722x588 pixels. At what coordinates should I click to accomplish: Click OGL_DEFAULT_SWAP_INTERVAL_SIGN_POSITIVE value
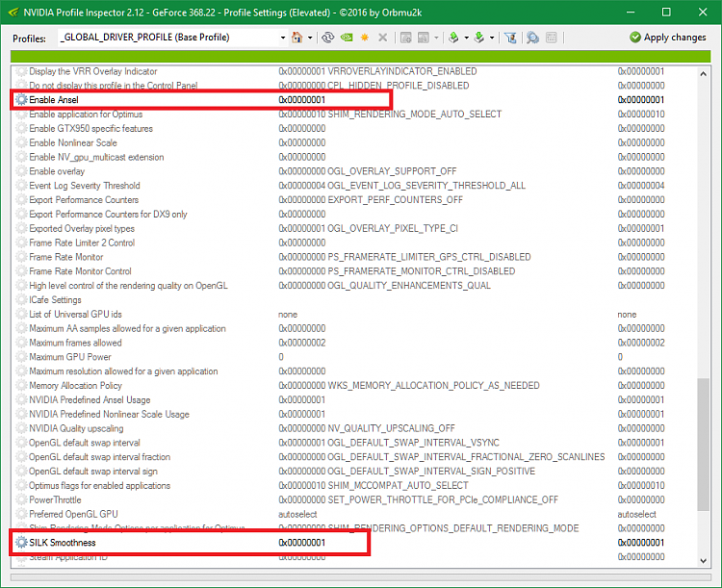coord(431,471)
